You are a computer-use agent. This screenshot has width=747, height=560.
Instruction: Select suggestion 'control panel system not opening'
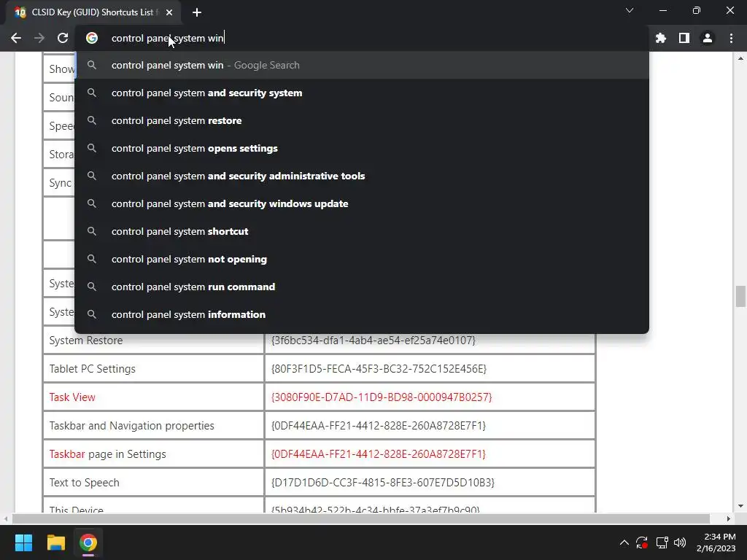tap(362, 259)
